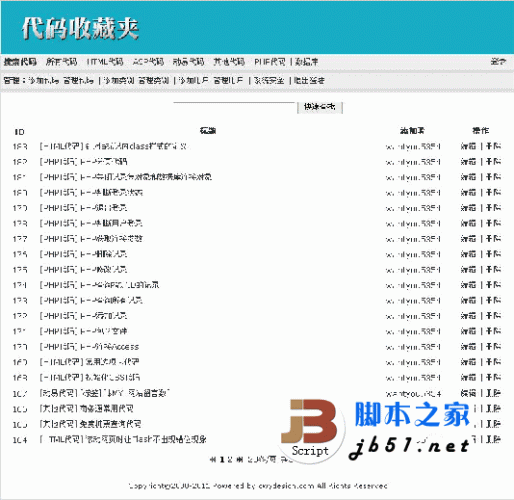The image size is (514, 500).
Task: Click the manage-category link in admin bar
Action: tap(154, 80)
